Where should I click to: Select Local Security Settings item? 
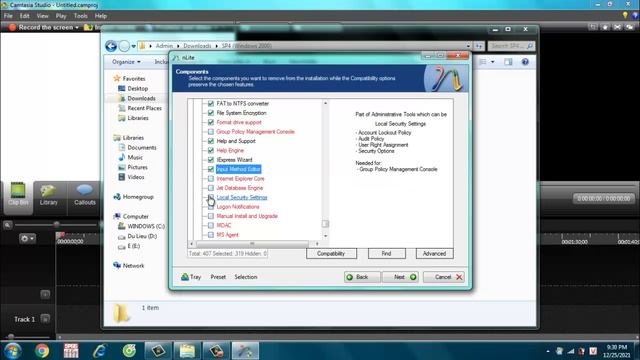(x=242, y=198)
